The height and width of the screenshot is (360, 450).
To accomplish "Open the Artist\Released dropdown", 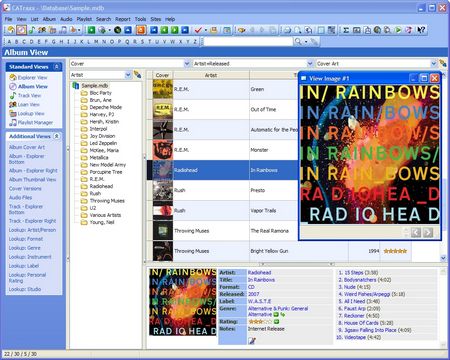I will (x=310, y=63).
